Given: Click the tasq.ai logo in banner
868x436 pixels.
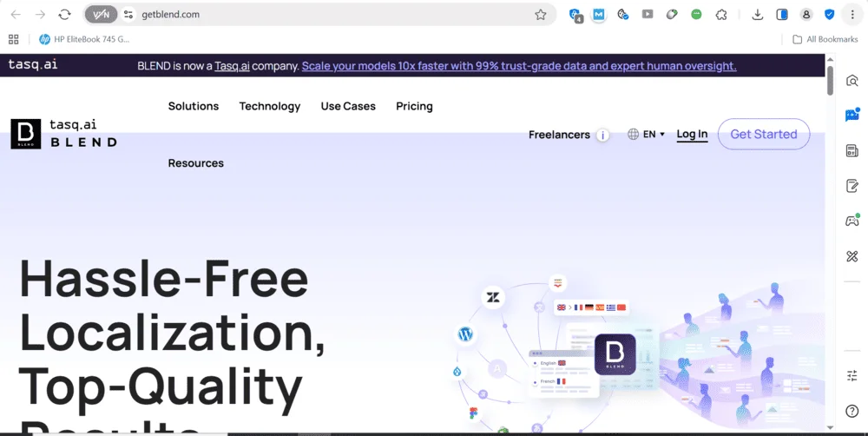Looking at the screenshot, I should click(x=33, y=64).
